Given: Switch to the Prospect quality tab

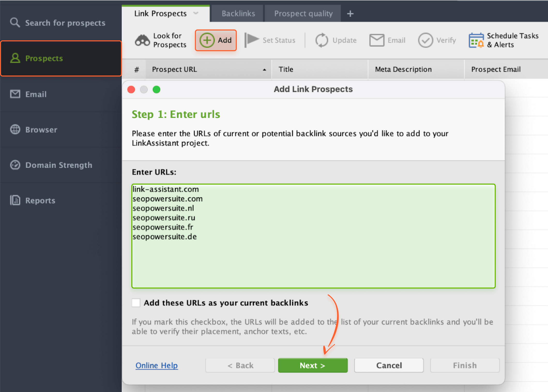Looking at the screenshot, I should 303,13.
